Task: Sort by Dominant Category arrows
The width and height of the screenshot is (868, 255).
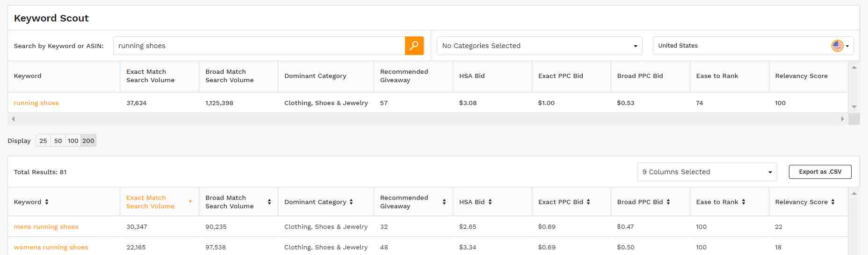Action: (x=351, y=202)
